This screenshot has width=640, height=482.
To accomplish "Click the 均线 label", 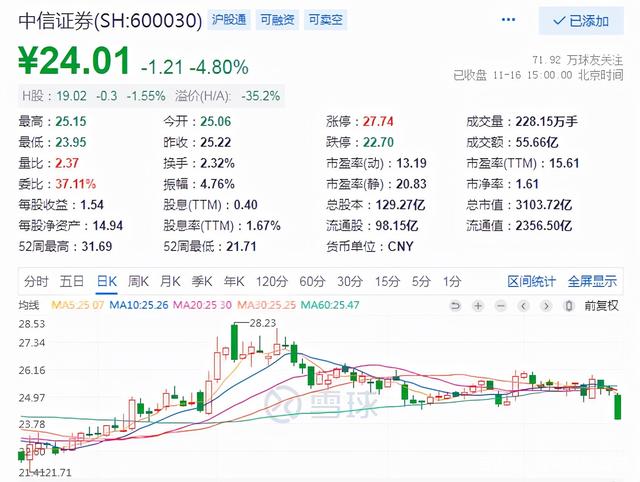I will pos(29,305).
